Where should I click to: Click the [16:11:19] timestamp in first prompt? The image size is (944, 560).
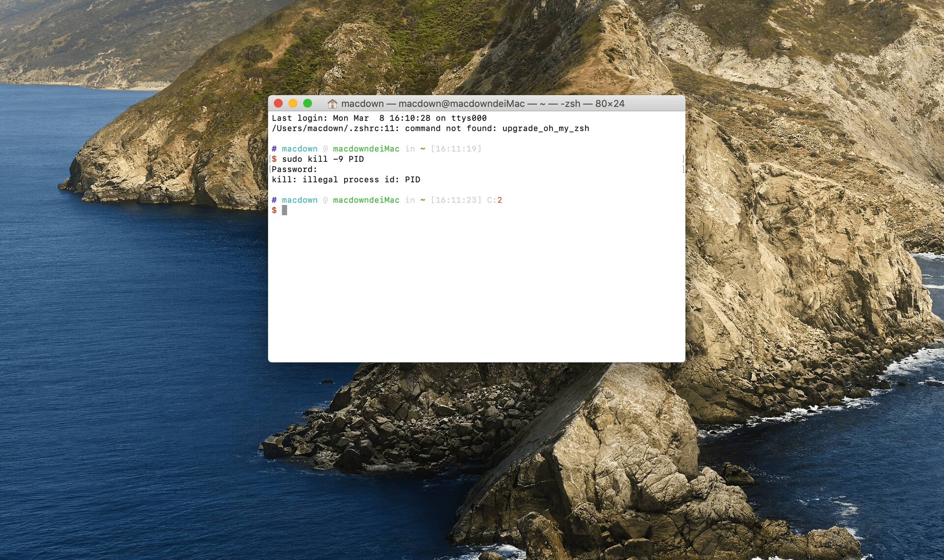coord(456,148)
